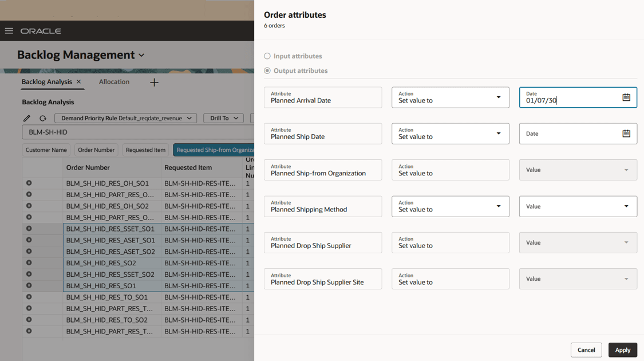The height and width of the screenshot is (361, 644).
Task: Select the Input attributes radio button
Action: [x=267, y=56]
